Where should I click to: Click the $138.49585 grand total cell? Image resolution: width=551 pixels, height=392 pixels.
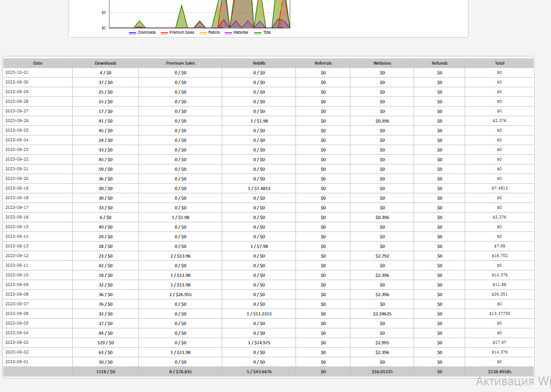click(x=499, y=372)
